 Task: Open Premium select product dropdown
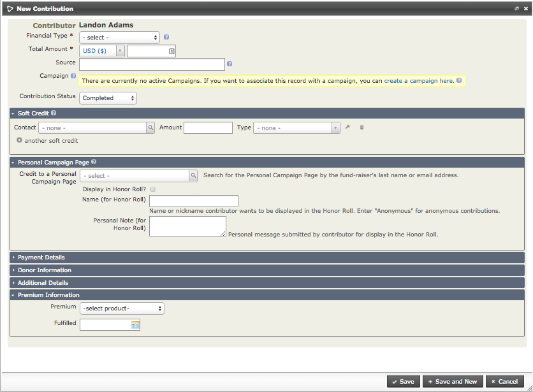point(122,309)
